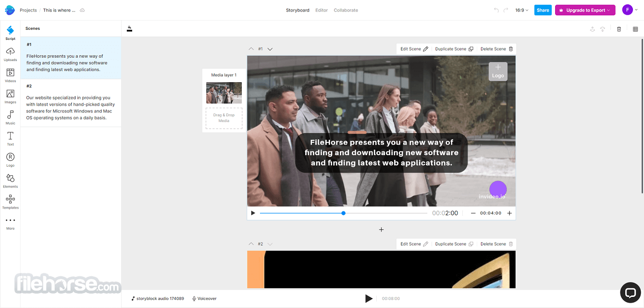Open Upgrade to Export dropdown
Screen dimensions: 644x308
tap(585, 10)
